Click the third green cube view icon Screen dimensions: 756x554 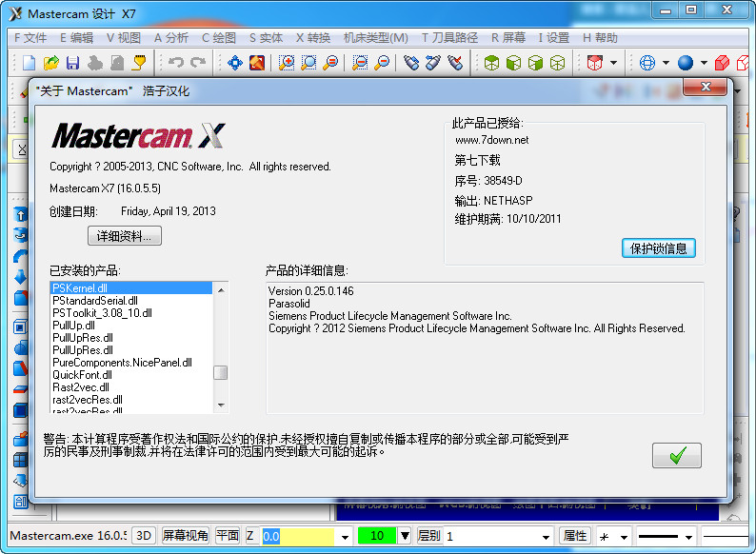pyautogui.click(x=536, y=63)
